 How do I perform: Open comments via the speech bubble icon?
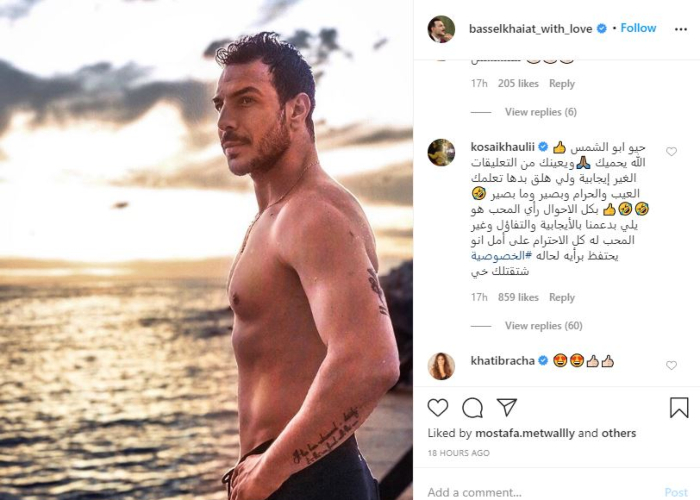point(472,407)
